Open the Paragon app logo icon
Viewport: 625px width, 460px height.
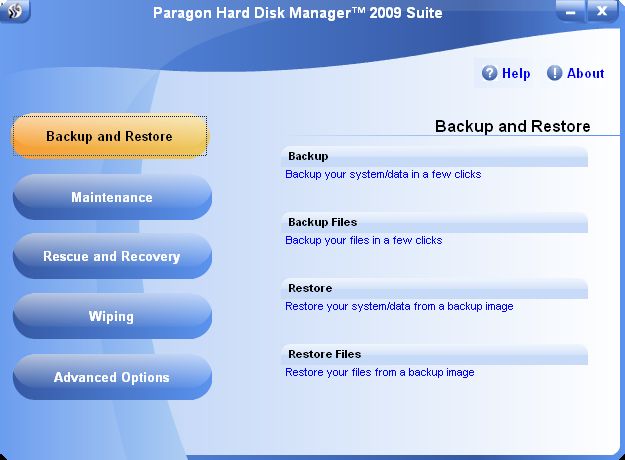[15, 11]
